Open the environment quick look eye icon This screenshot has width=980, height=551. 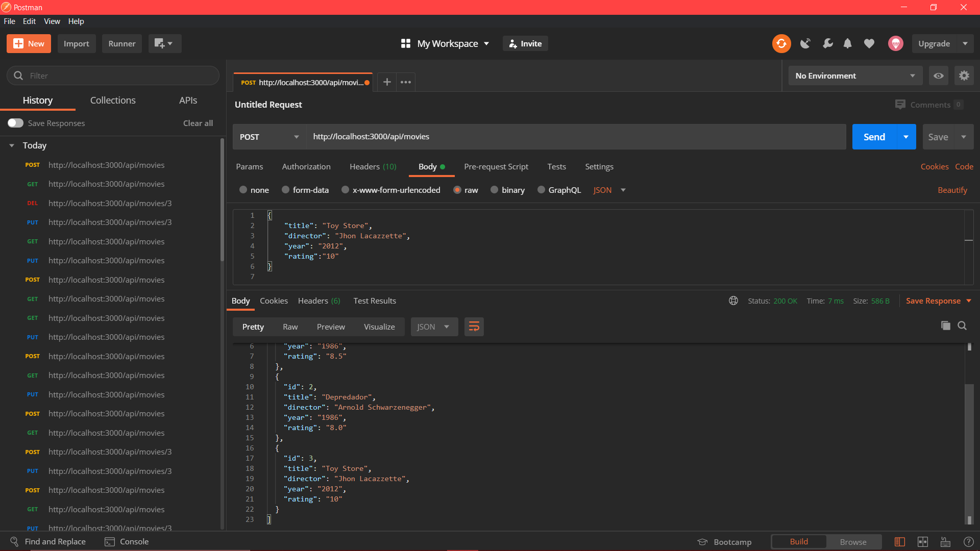coord(938,76)
